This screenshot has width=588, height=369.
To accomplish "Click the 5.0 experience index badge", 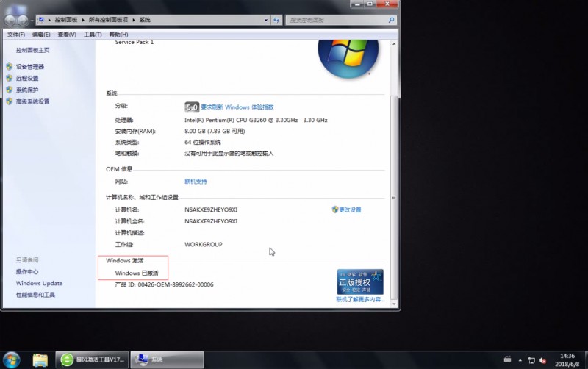I will pyautogui.click(x=192, y=107).
